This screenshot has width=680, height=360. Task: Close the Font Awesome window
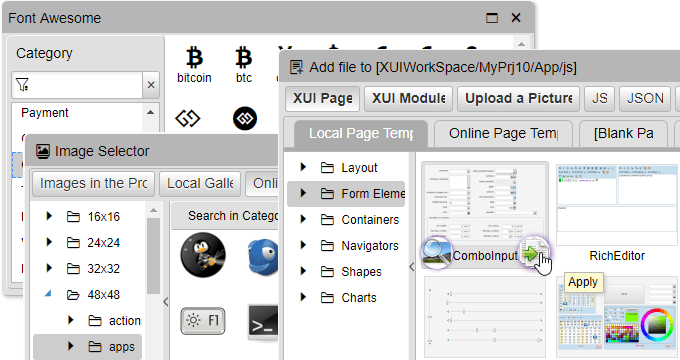516,18
